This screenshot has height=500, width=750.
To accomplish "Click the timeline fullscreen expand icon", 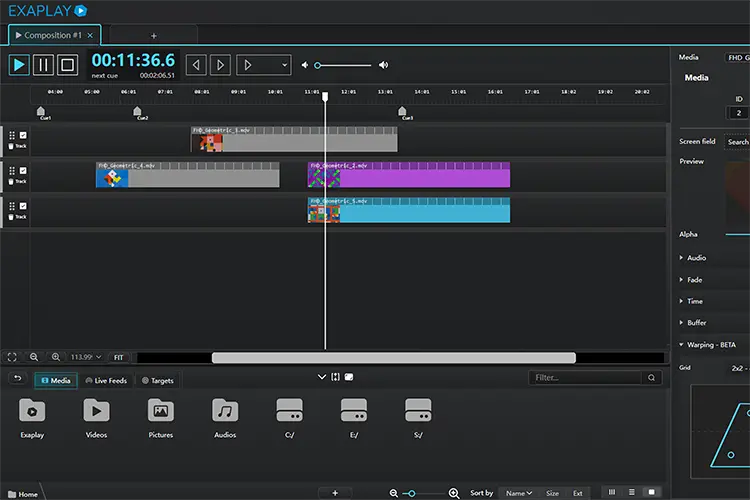I will (12, 357).
